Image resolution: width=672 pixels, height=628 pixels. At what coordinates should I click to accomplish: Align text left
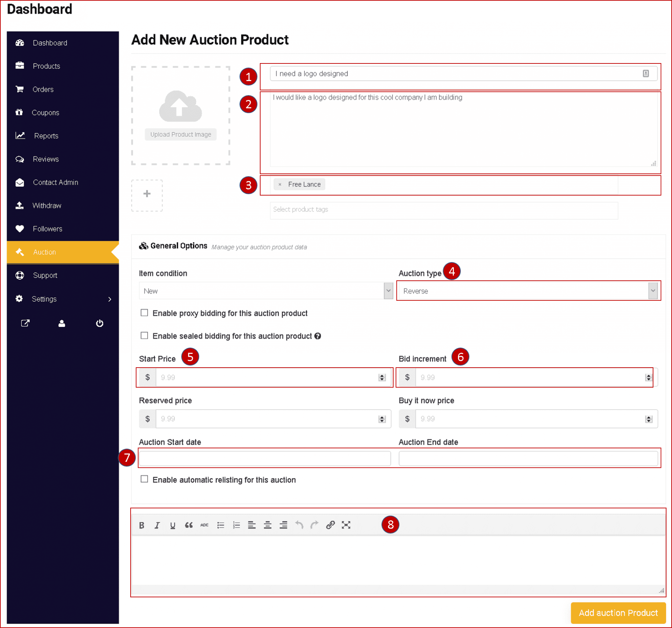point(252,525)
